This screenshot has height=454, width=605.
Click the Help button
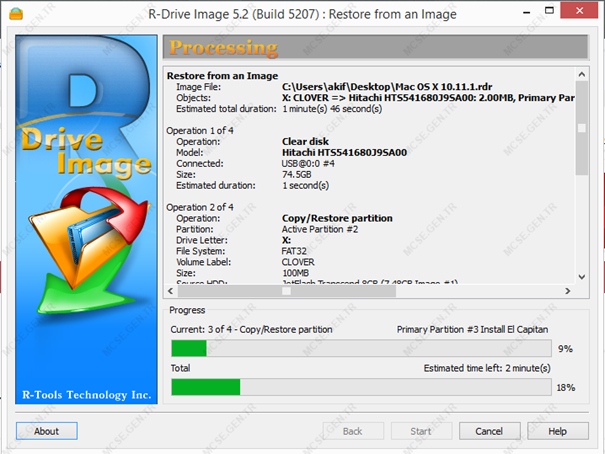pos(558,431)
